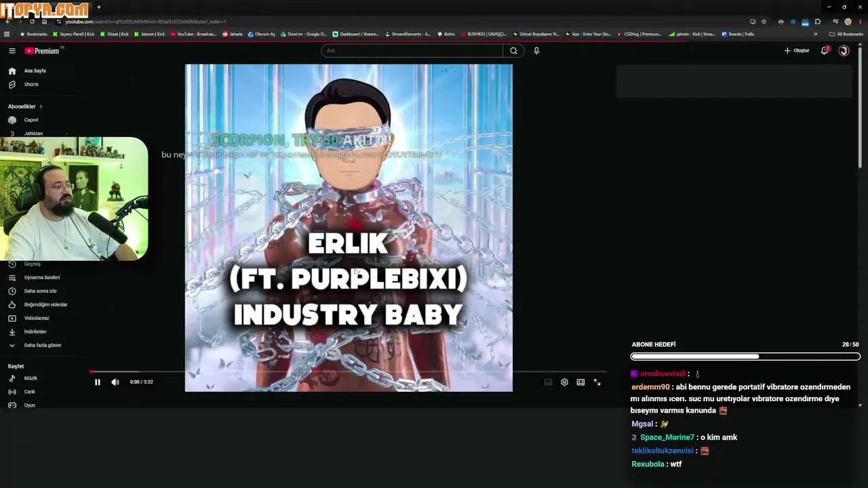868x488 pixels.
Task: Start voice search with the microphone
Action: pos(536,51)
